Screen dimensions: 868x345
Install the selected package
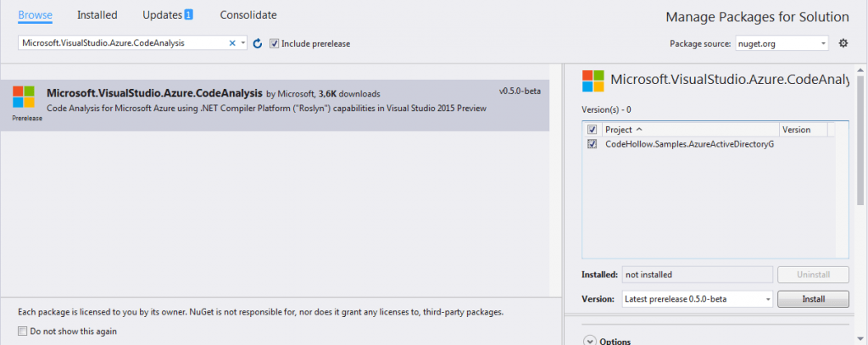click(x=813, y=299)
